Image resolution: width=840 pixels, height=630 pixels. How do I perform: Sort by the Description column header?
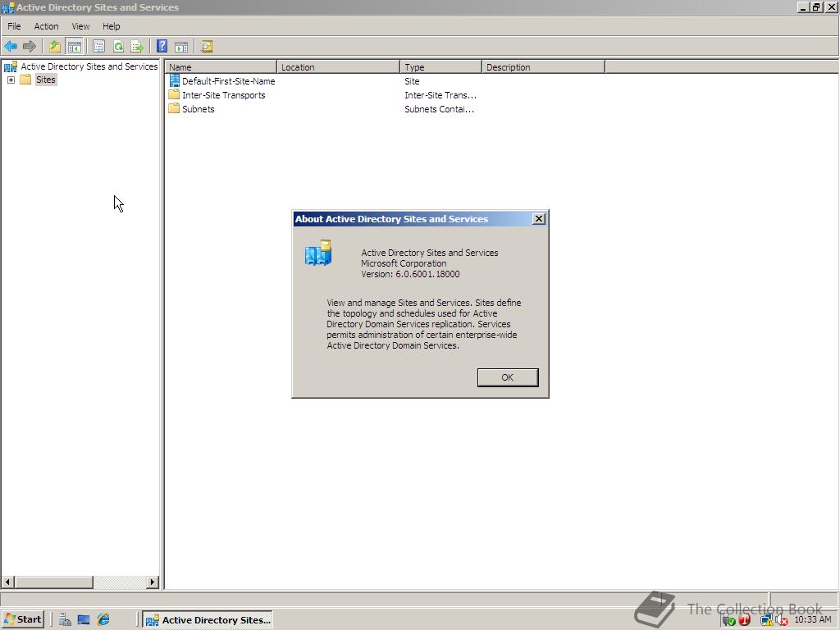point(543,67)
